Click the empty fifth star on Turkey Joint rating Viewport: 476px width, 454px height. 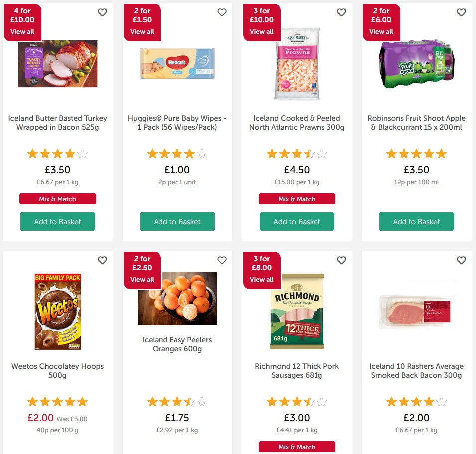pos(83,154)
